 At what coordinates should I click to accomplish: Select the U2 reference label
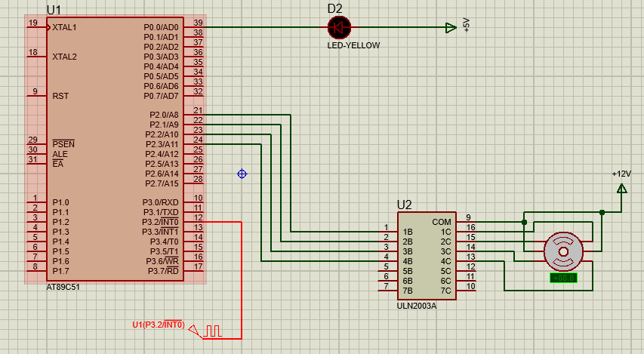click(404, 205)
